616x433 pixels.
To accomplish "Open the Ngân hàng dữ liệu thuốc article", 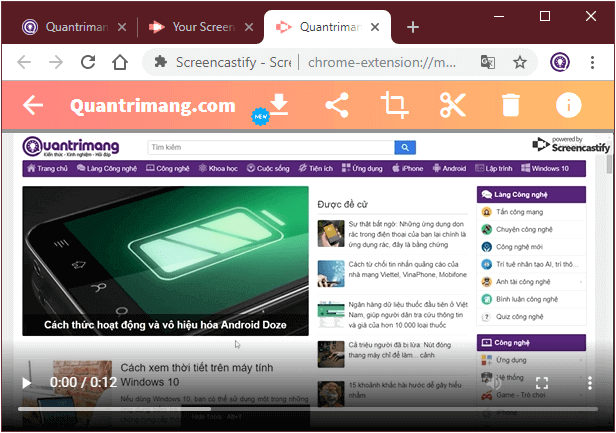I will 408,315.
